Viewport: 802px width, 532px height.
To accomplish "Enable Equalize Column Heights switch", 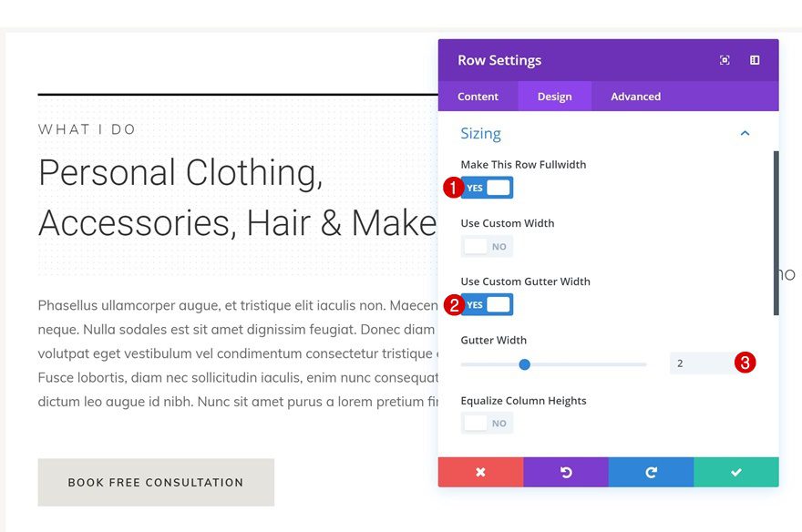I will (488, 423).
